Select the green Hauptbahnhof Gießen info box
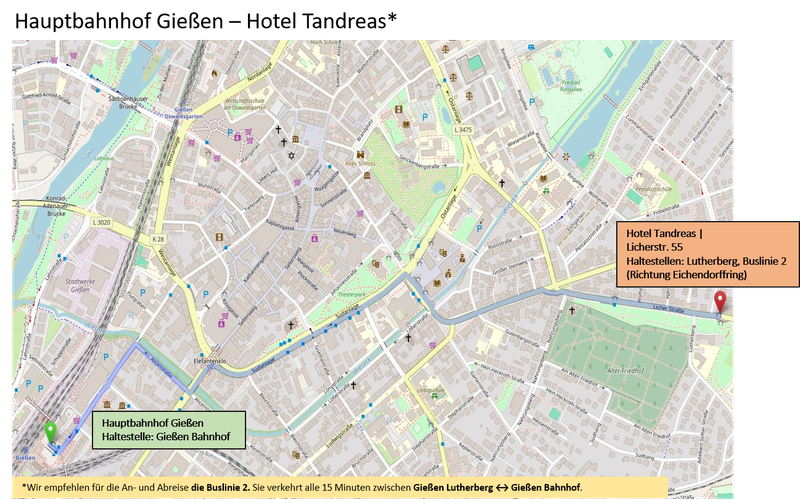 point(168,430)
